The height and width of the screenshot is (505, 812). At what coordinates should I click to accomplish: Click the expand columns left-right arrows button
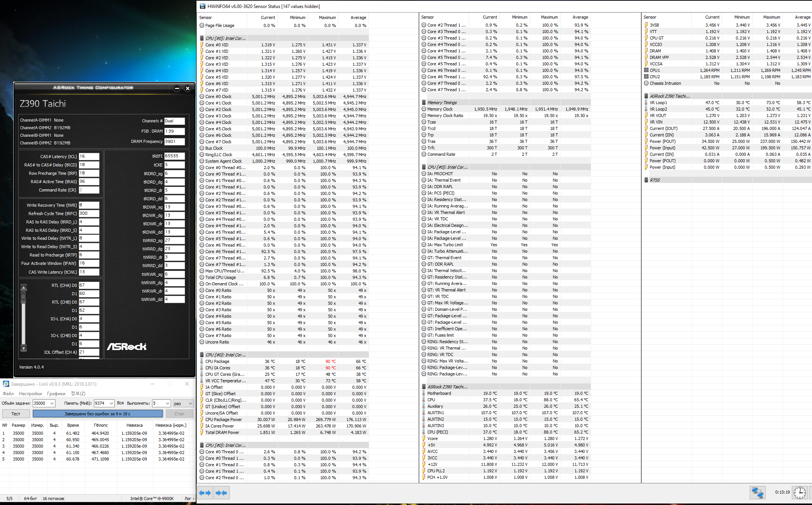coord(205,493)
